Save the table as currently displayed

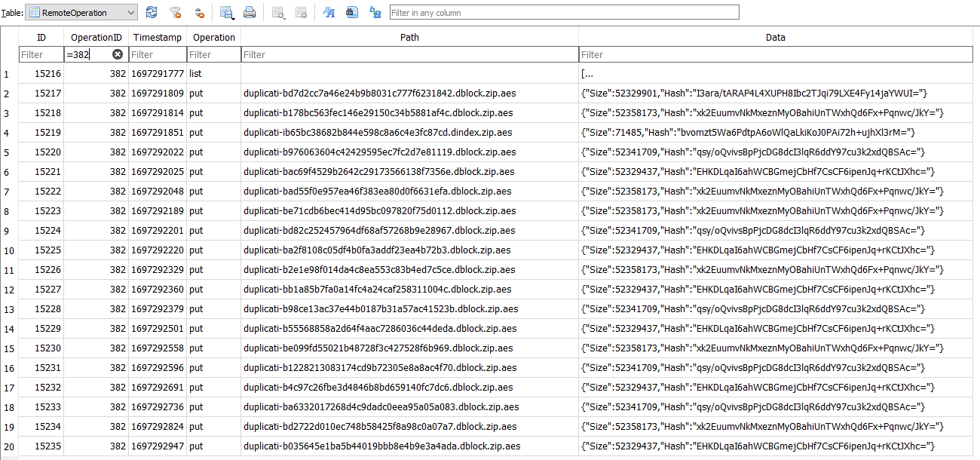coord(226,12)
